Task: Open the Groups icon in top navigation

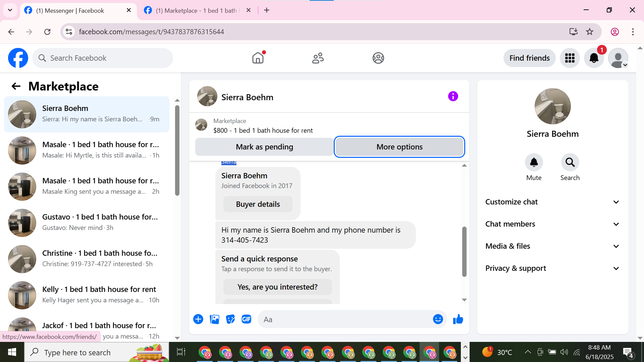Action: click(x=378, y=58)
